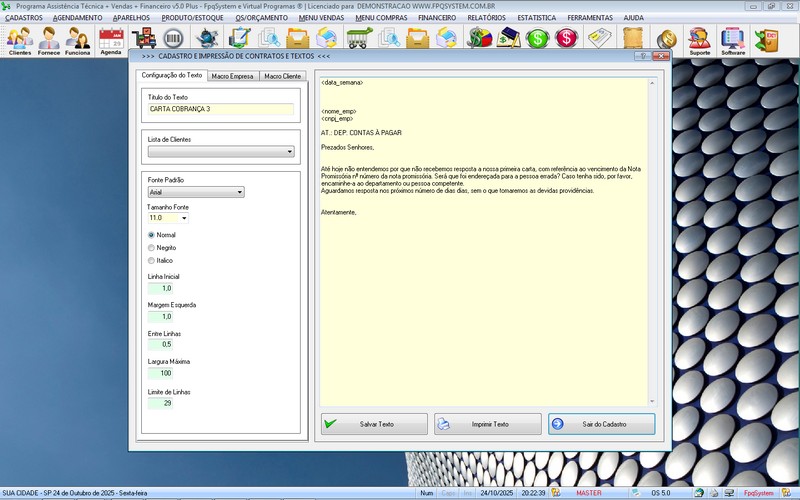Open the RELATÓRIOS menu
This screenshot has width=800, height=500.
(487, 18)
